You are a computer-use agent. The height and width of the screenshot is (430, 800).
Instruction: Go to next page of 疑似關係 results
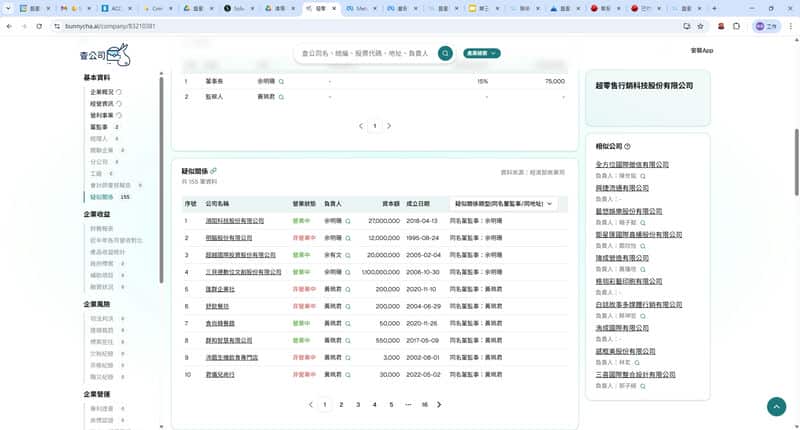439,405
